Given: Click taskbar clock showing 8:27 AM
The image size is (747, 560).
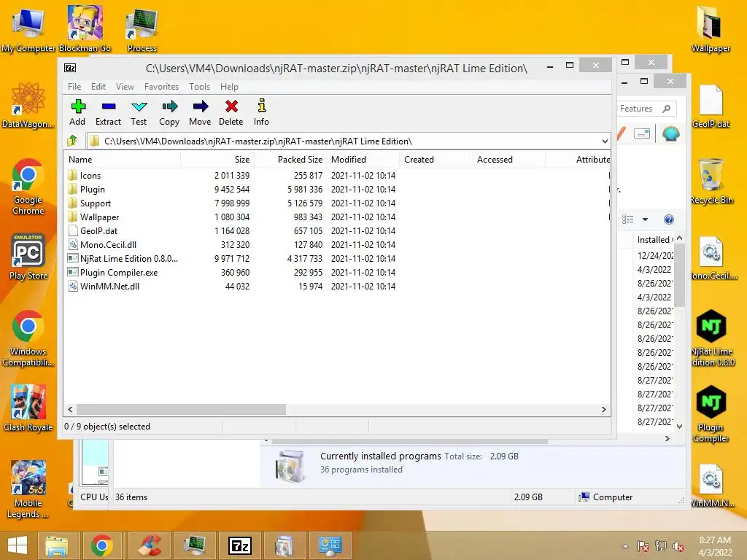Looking at the screenshot, I should (715, 545).
